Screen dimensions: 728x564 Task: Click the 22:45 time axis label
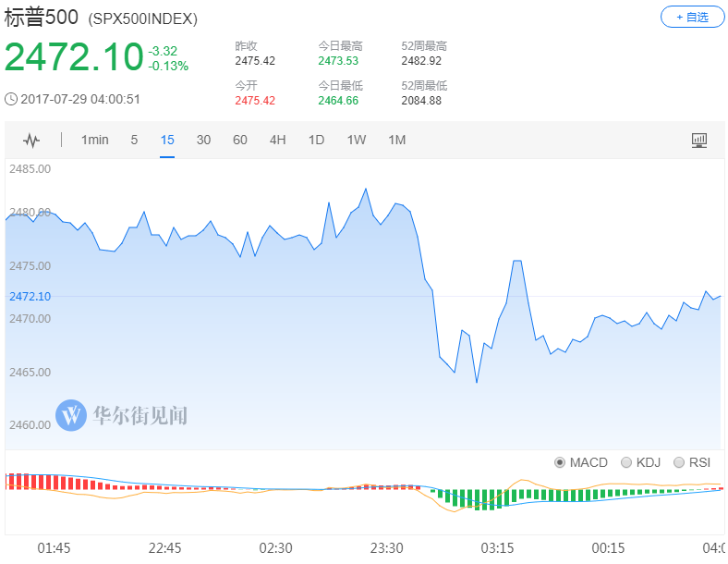click(x=164, y=548)
